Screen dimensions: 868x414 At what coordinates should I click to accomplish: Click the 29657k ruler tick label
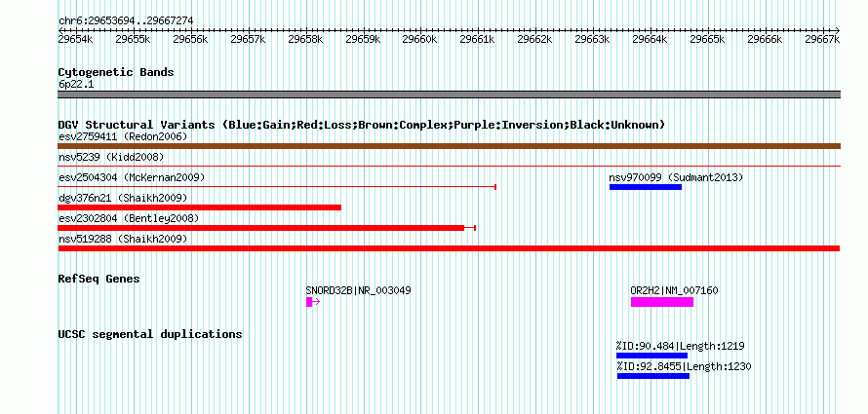248,39
